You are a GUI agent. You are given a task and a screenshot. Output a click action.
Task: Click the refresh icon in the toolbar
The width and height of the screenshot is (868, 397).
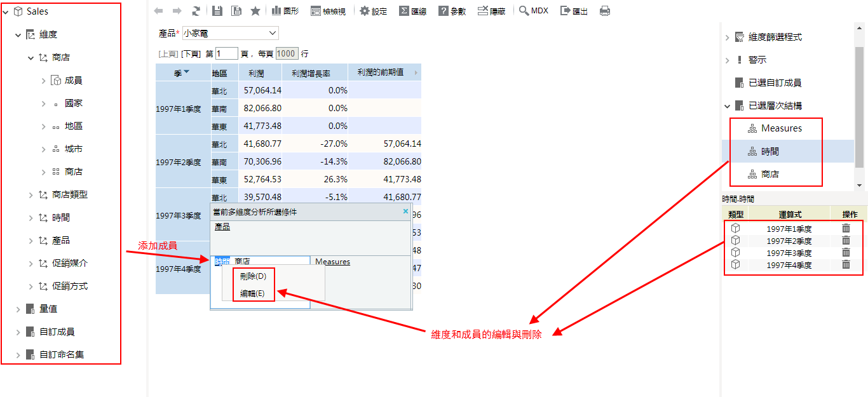(x=196, y=11)
